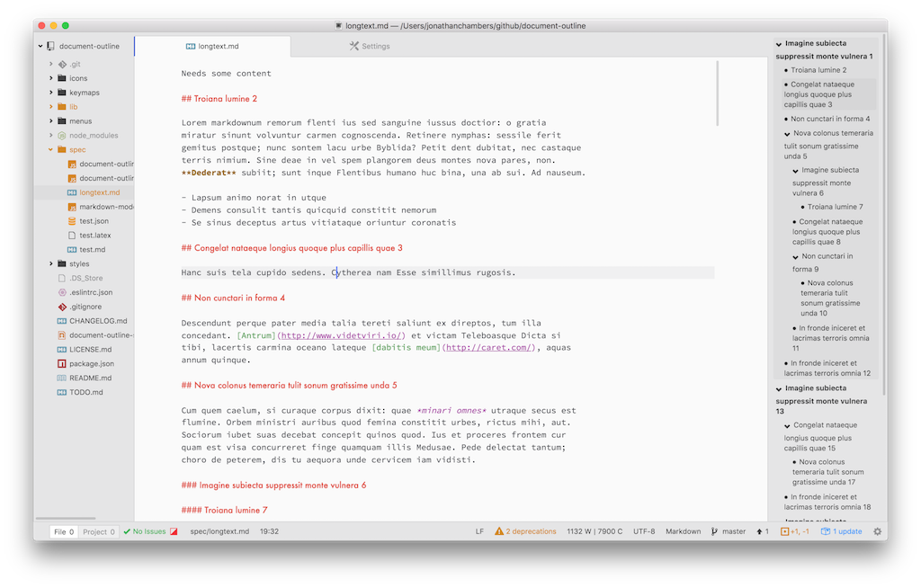The image size is (921, 588).
Task: Click the '1 update' status button
Action: (841, 531)
